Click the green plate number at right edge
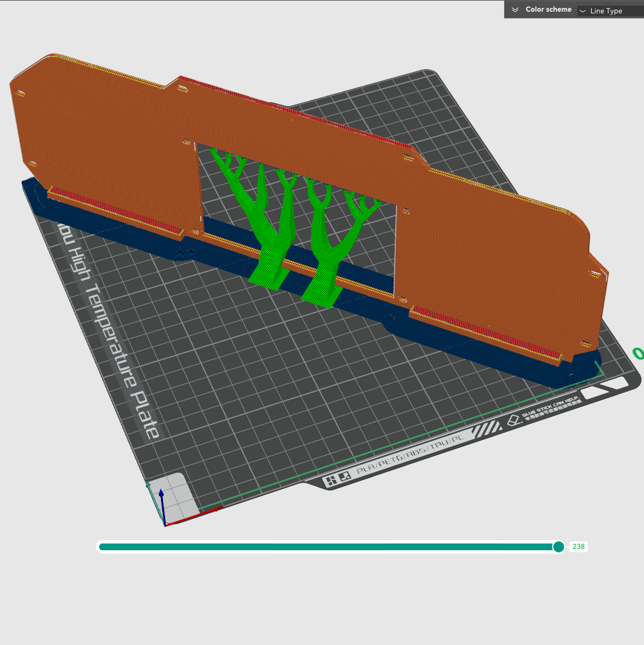Screen dimensions: 644x645 click(638, 353)
